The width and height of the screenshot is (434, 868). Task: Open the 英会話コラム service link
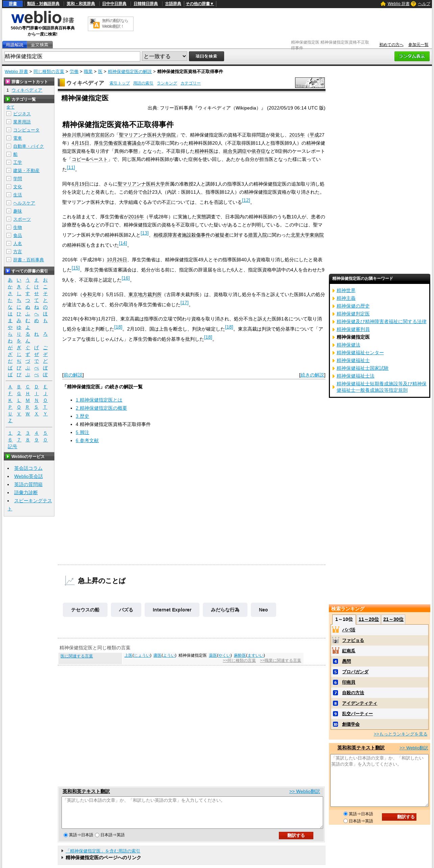click(x=28, y=468)
